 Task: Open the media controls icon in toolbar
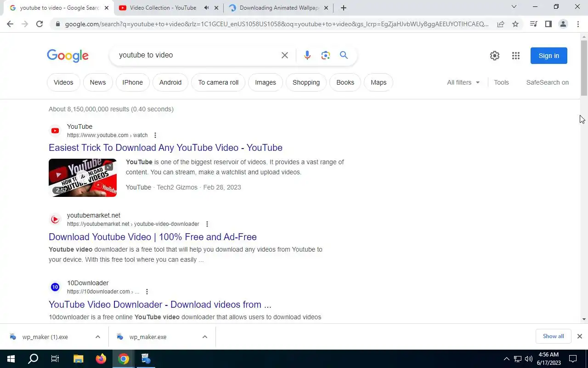pos(533,24)
